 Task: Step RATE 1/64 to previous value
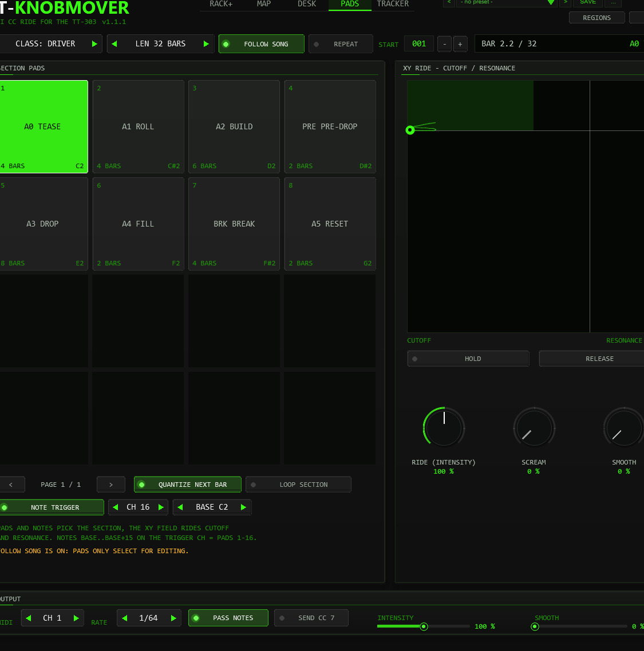(125, 618)
